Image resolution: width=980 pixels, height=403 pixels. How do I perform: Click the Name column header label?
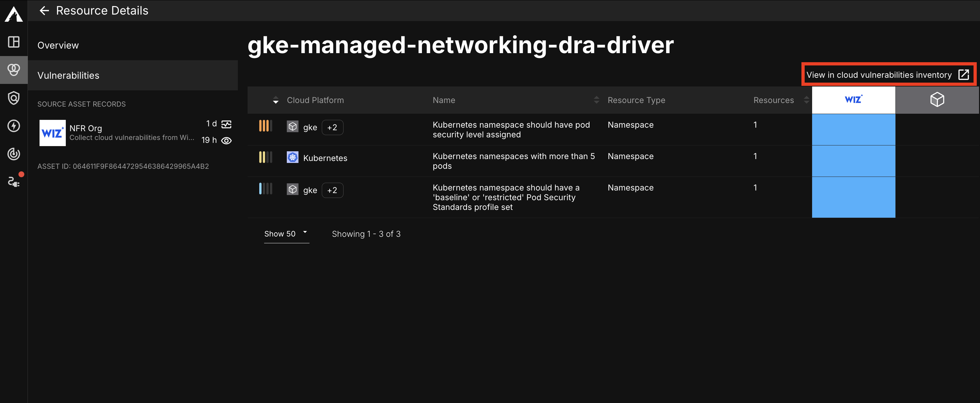point(444,100)
